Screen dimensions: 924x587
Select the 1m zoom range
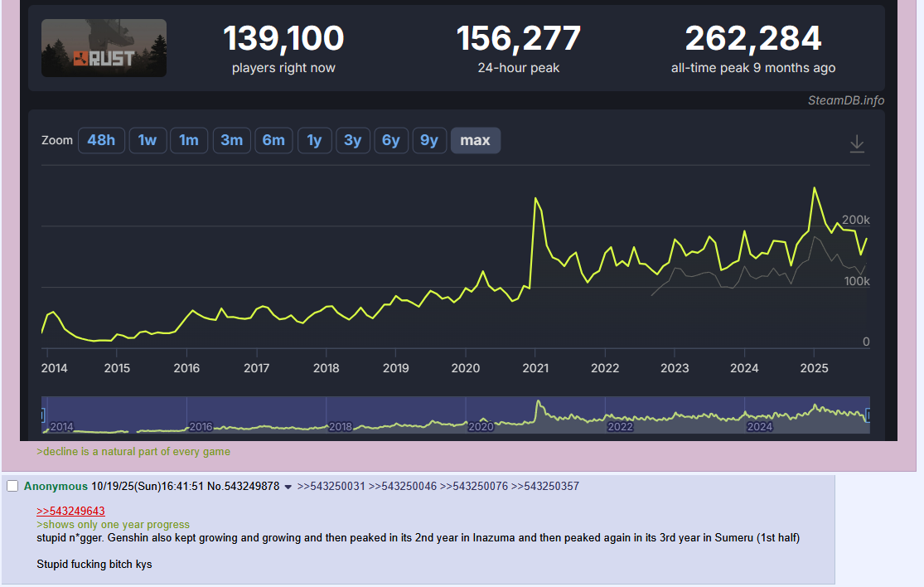[x=189, y=140]
